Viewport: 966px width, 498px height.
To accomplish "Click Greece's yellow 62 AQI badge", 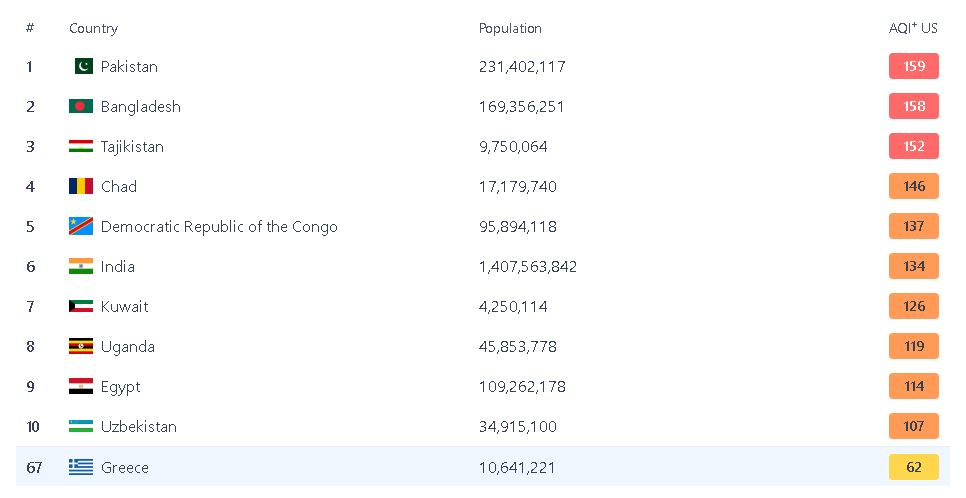I will (914, 467).
